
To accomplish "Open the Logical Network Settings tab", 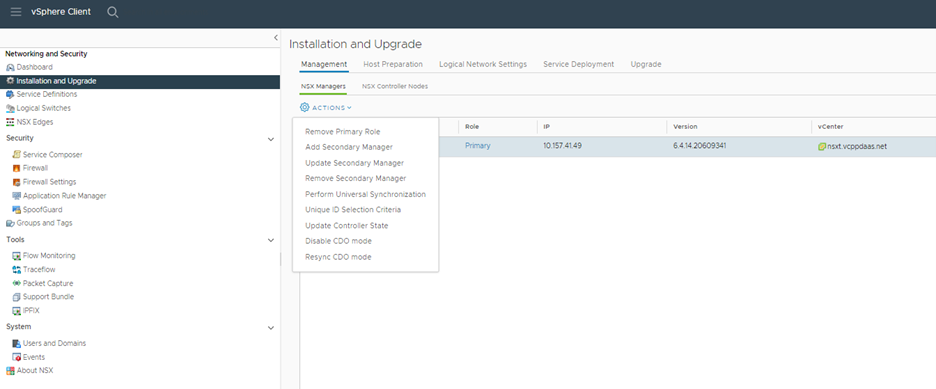I will point(483,64).
